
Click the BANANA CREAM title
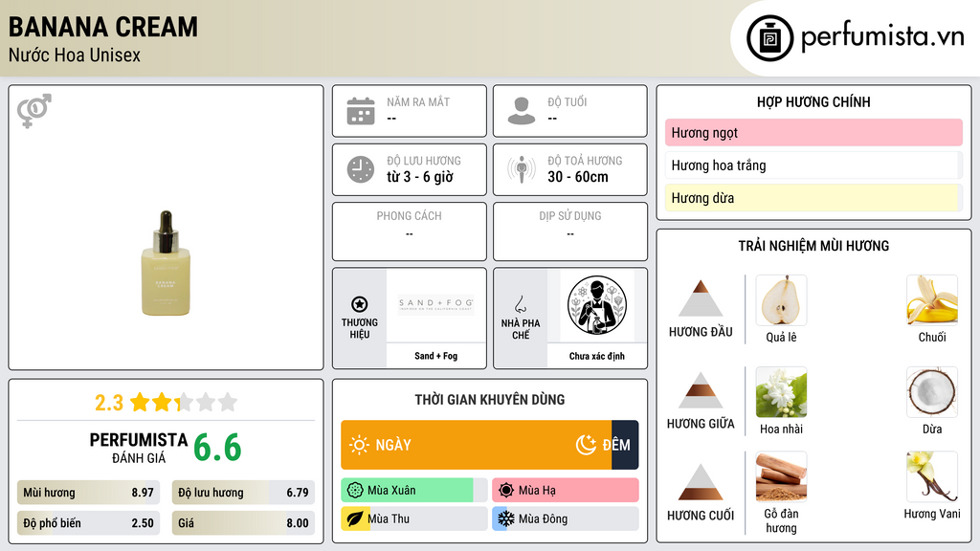(103, 28)
